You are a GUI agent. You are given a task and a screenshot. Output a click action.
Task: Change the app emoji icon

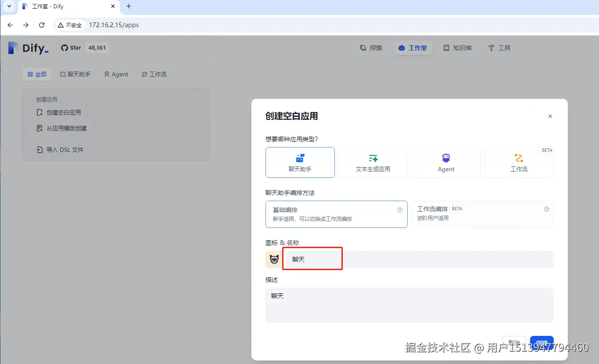(274, 259)
